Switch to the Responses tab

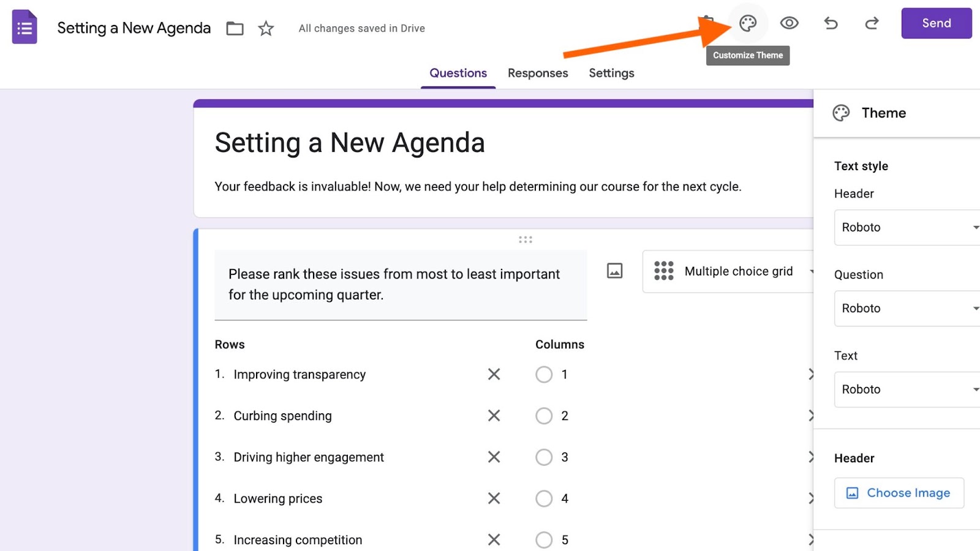point(538,73)
